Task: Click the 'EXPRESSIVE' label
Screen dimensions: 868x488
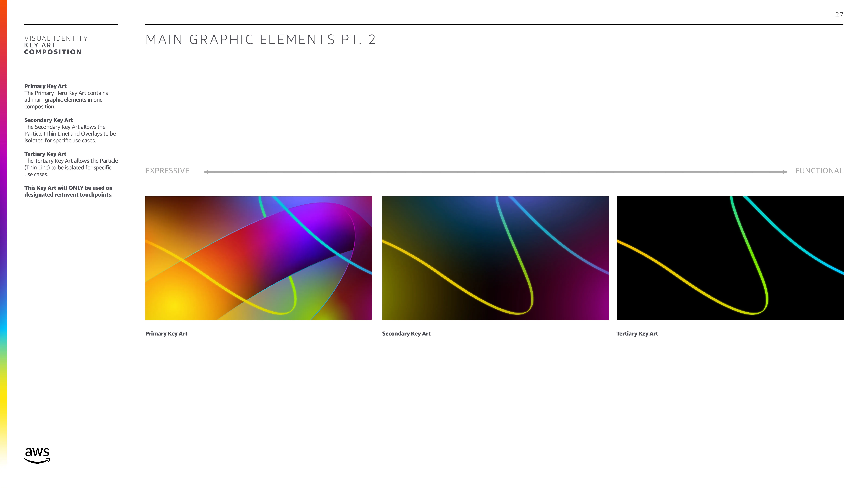Action: [167, 171]
